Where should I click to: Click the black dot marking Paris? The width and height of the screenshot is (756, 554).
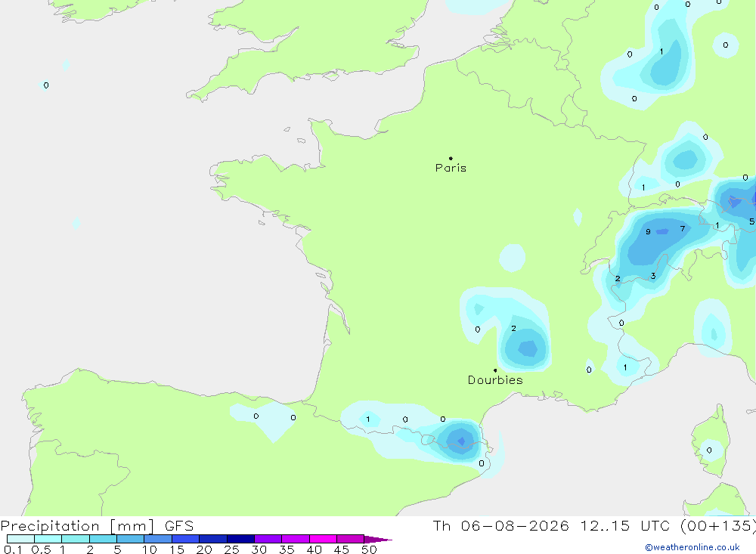click(451, 158)
